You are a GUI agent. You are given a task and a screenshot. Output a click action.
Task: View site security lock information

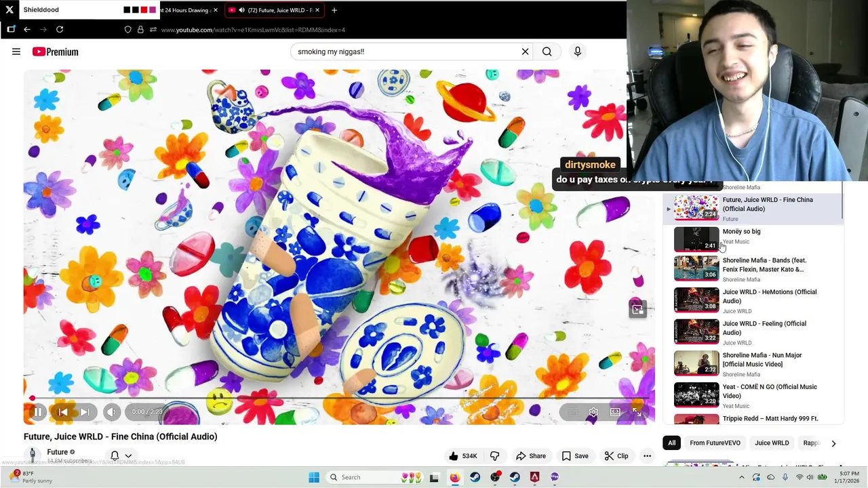pyautogui.click(x=140, y=29)
